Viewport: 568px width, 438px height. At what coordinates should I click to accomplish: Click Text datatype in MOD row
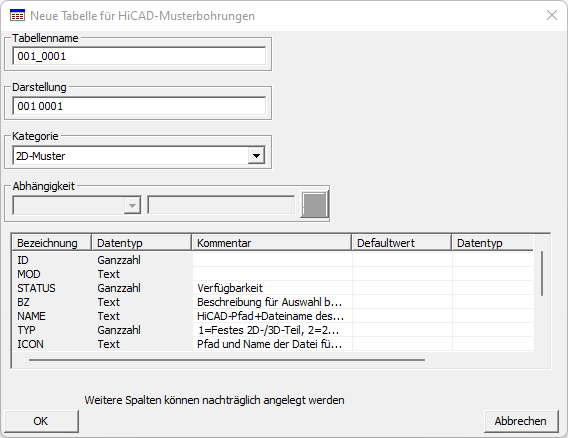108,274
